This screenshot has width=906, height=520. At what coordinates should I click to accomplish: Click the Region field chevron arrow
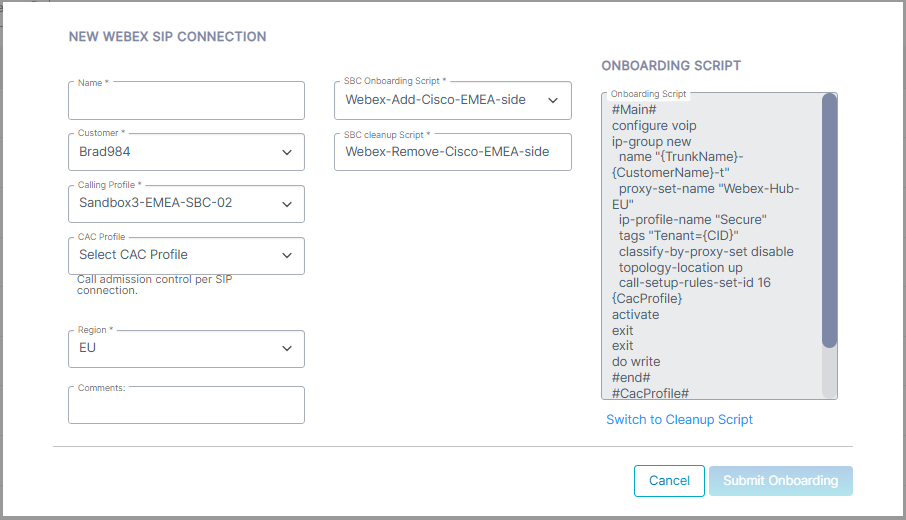[x=287, y=348]
